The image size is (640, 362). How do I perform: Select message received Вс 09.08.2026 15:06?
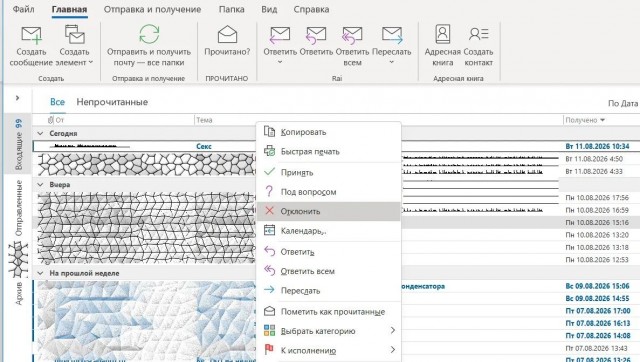pyautogui.click(x=598, y=286)
